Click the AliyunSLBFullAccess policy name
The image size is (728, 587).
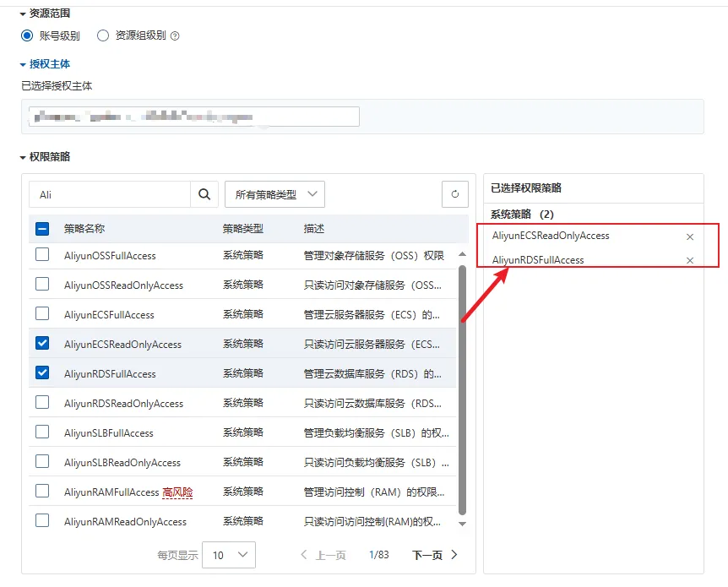pyautogui.click(x=109, y=433)
